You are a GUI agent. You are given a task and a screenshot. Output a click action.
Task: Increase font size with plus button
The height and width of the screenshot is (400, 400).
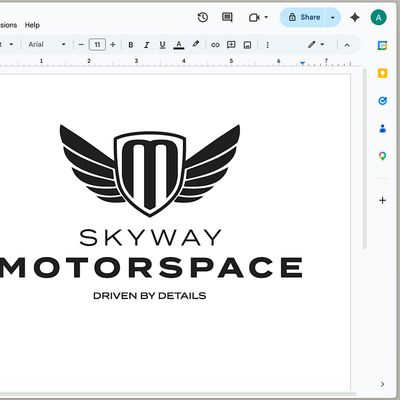pyautogui.click(x=113, y=44)
